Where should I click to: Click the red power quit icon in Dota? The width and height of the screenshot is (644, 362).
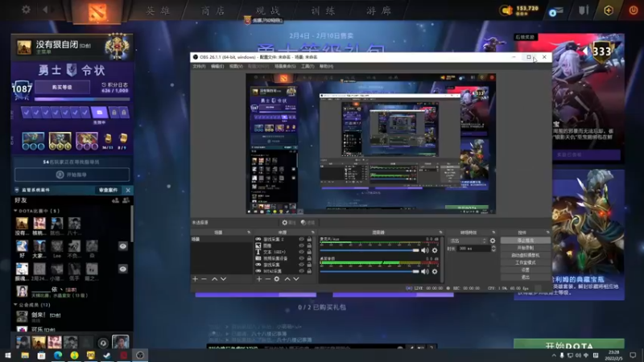coord(634,10)
